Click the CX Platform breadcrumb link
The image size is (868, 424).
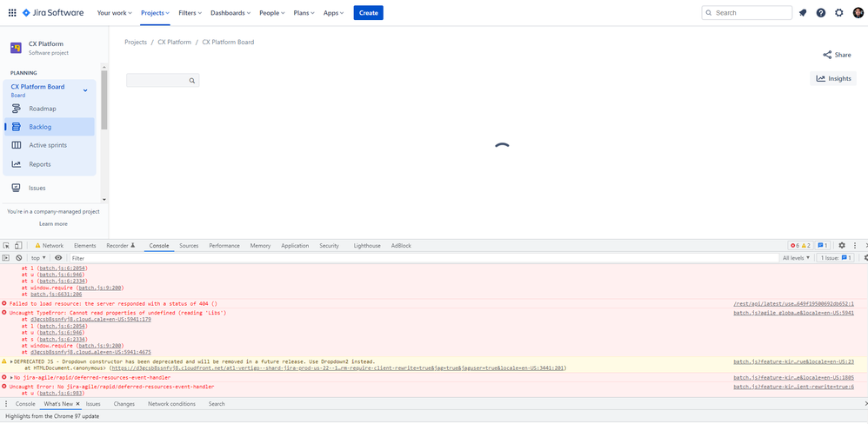tap(174, 42)
